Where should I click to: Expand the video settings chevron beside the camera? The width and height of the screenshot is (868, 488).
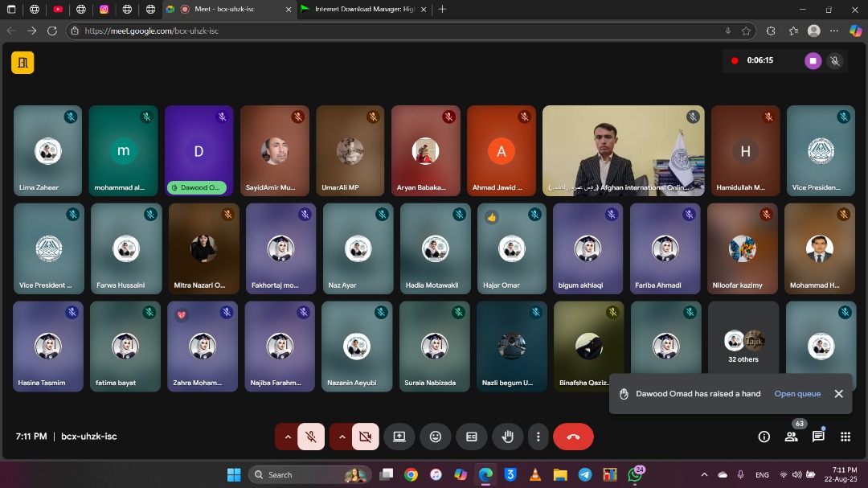coord(342,437)
